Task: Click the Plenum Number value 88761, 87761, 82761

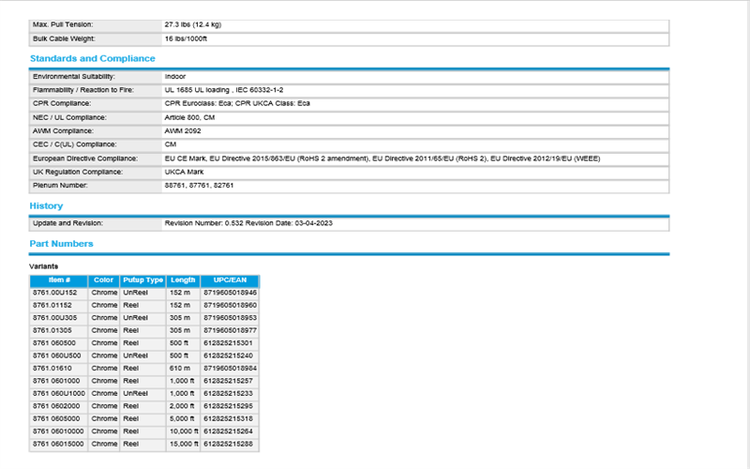Action: pos(199,185)
